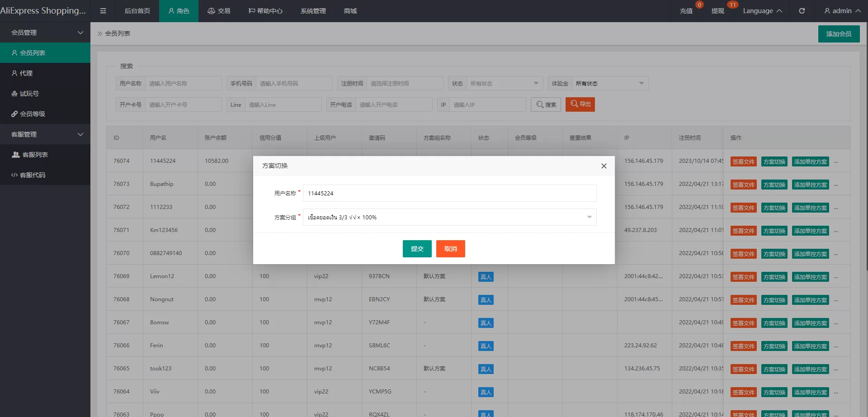Click the green 提交 button
The image size is (868, 417).
click(x=417, y=249)
